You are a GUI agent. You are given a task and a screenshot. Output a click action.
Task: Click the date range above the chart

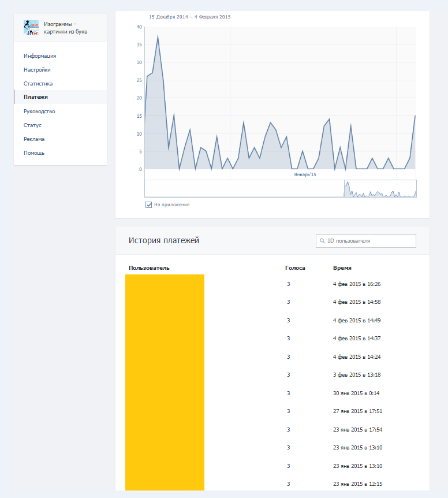coord(189,17)
